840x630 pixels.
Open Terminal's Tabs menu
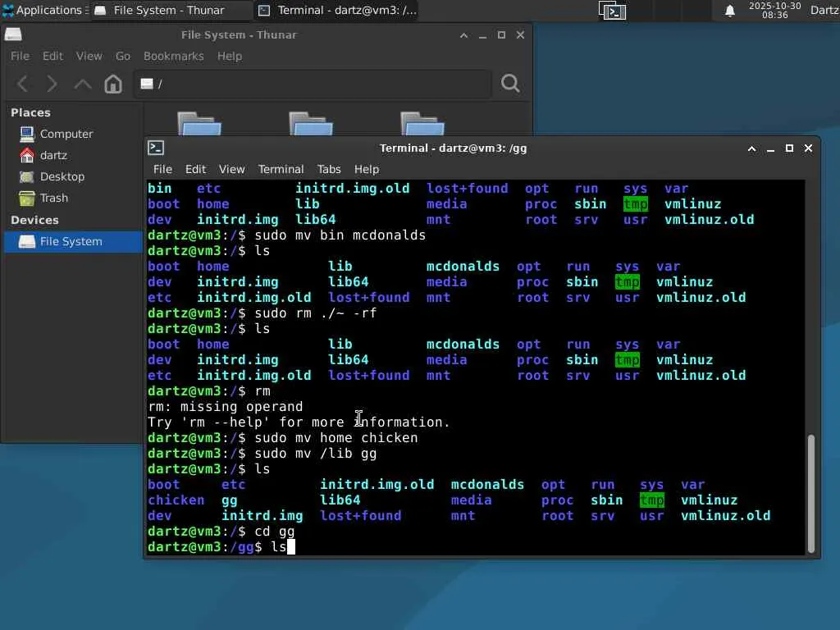coord(329,169)
